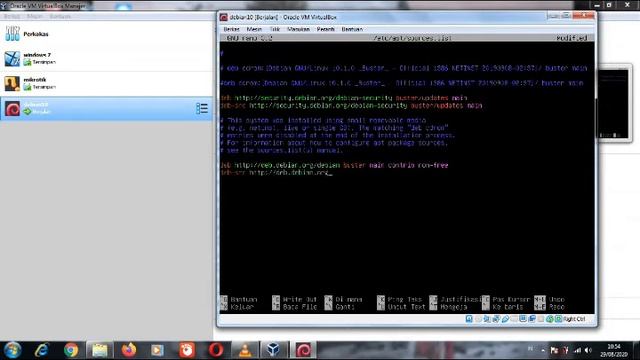Switch to debian10 VM taskbar button
The height and width of the screenshot is (360, 640).
point(303,350)
